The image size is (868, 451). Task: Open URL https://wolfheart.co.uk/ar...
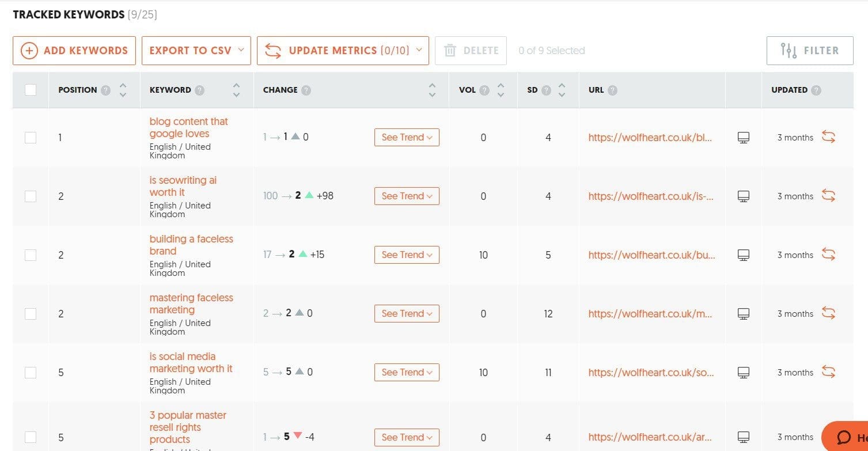[651, 437]
